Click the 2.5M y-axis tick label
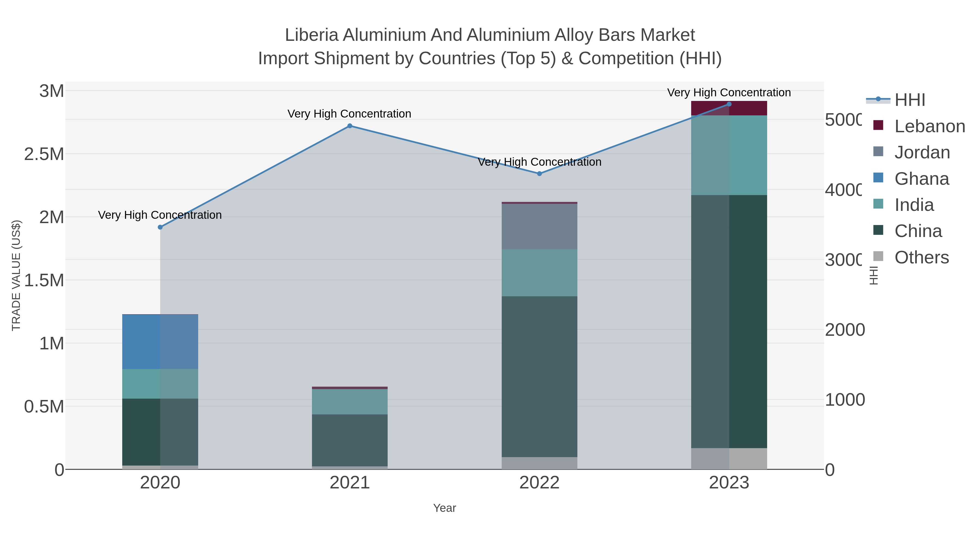The height and width of the screenshot is (551, 980). [44, 154]
